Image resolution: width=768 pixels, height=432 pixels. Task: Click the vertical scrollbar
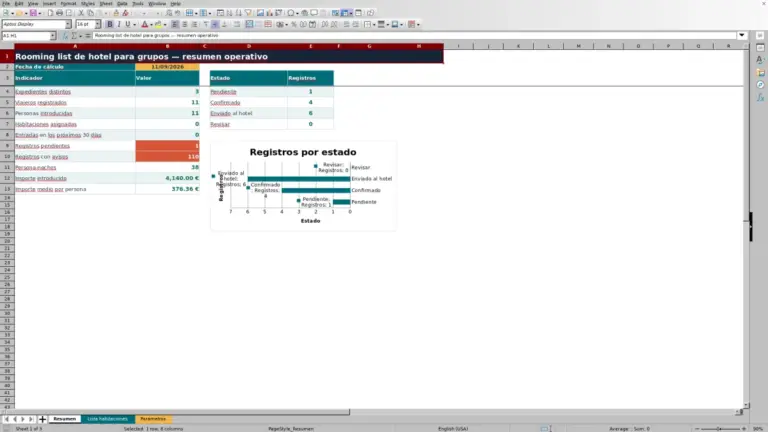pyautogui.click(x=746, y=225)
